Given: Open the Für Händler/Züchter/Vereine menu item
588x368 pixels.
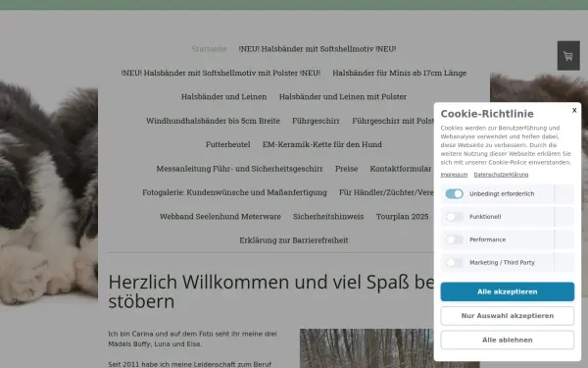Looking at the screenshot, I should pos(386,192).
